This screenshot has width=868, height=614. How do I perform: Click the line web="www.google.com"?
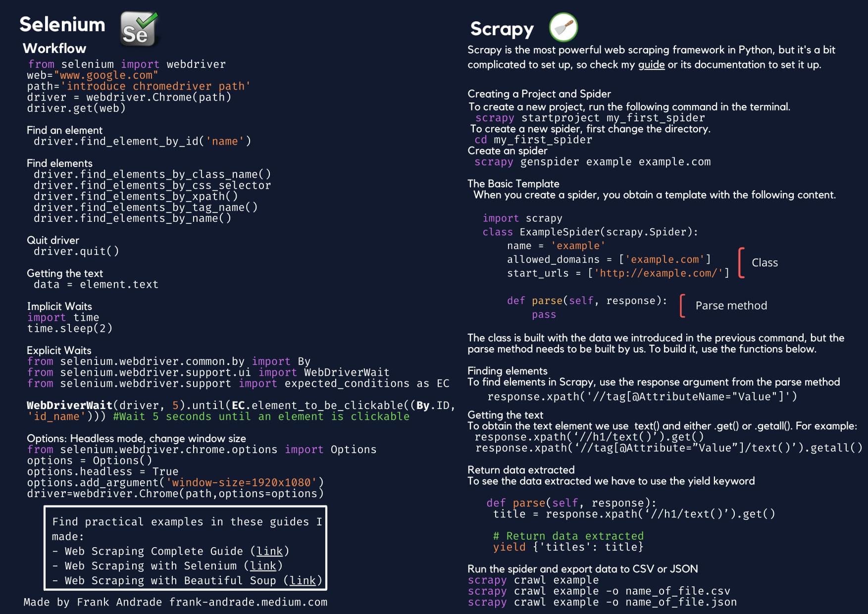pyautogui.click(x=93, y=75)
